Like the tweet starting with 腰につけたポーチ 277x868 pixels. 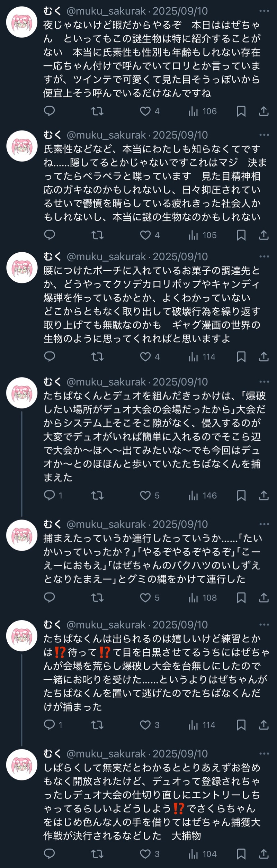tap(145, 356)
